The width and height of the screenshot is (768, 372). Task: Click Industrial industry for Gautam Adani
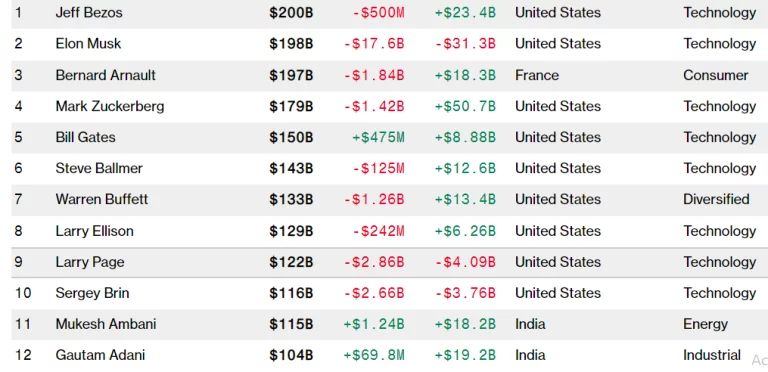tap(712, 355)
